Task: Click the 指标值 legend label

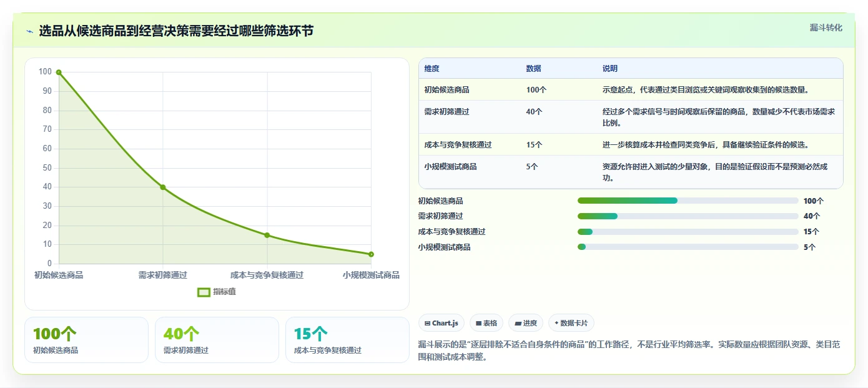Action: [x=224, y=292]
